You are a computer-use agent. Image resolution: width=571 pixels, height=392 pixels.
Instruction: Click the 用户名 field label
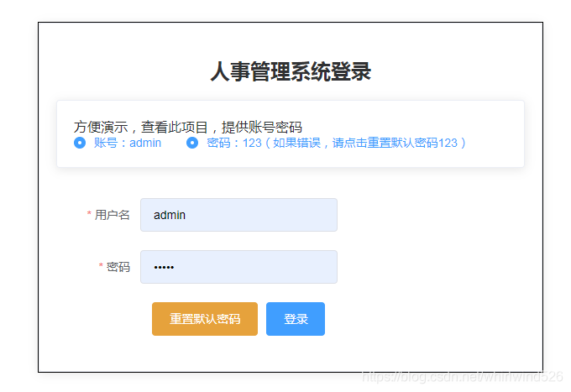[x=113, y=215]
